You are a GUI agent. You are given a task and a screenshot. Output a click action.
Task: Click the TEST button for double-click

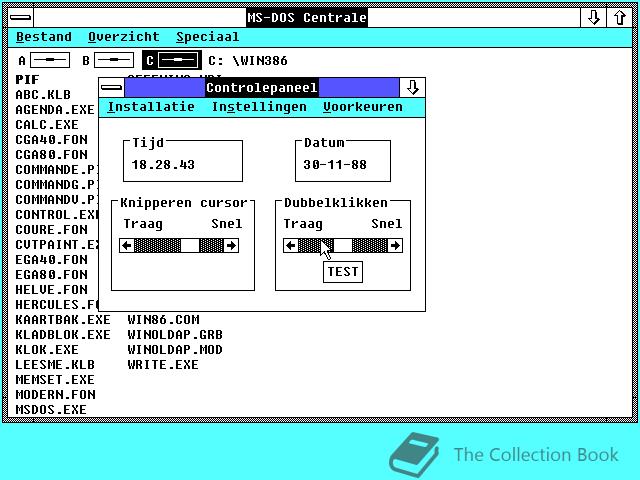(x=343, y=272)
